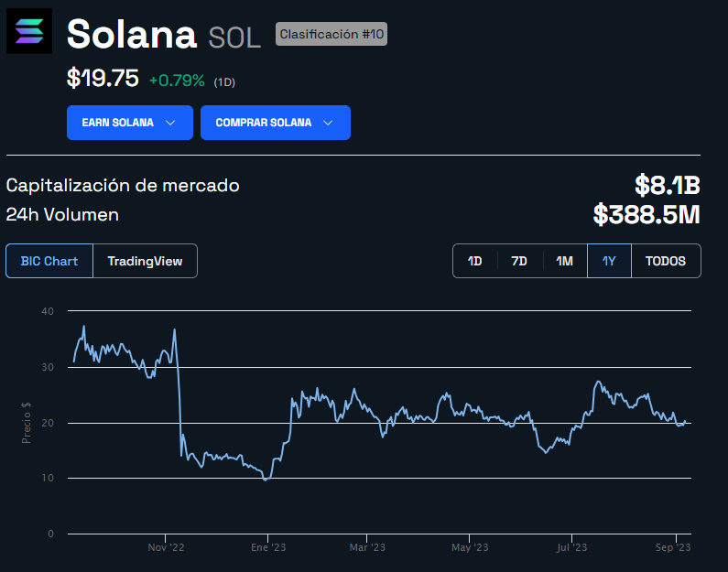Expand the Comprar Solana chevron

[x=328, y=123]
